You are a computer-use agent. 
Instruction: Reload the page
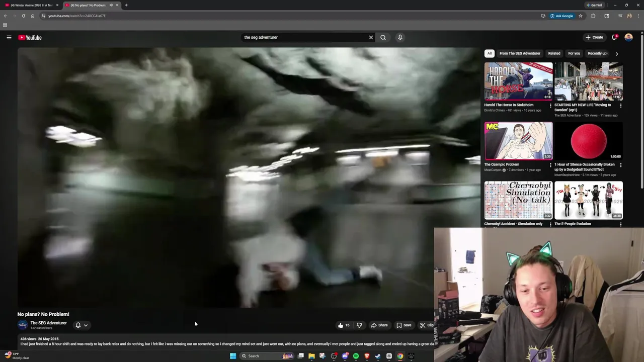tap(23, 16)
